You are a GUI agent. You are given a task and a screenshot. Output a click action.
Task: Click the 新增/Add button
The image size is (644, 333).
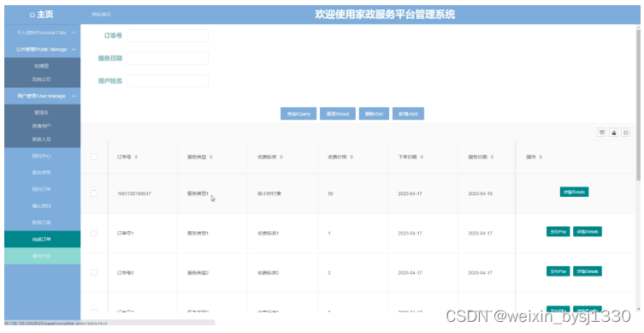coord(408,114)
